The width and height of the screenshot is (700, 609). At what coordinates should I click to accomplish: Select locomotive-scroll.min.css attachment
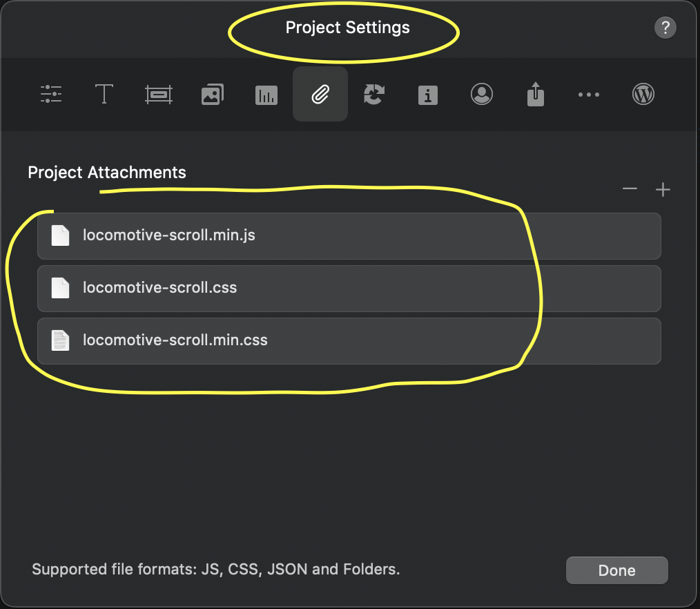click(x=349, y=340)
